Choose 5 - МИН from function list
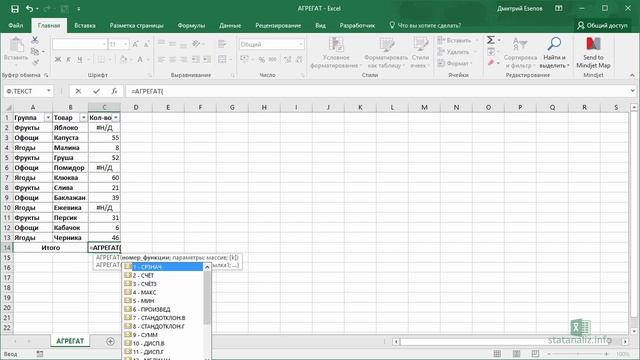The height and width of the screenshot is (360, 640). 163,301
